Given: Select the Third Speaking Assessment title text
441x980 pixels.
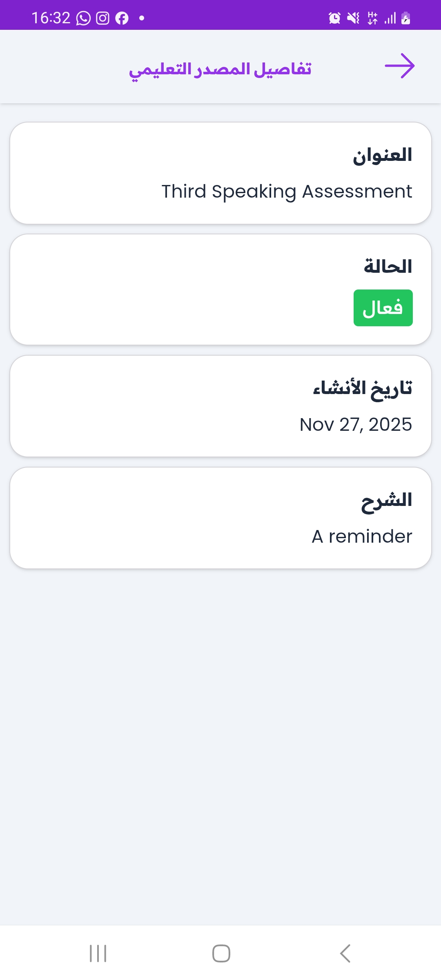Looking at the screenshot, I should pyautogui.click(x=287, y=192).
